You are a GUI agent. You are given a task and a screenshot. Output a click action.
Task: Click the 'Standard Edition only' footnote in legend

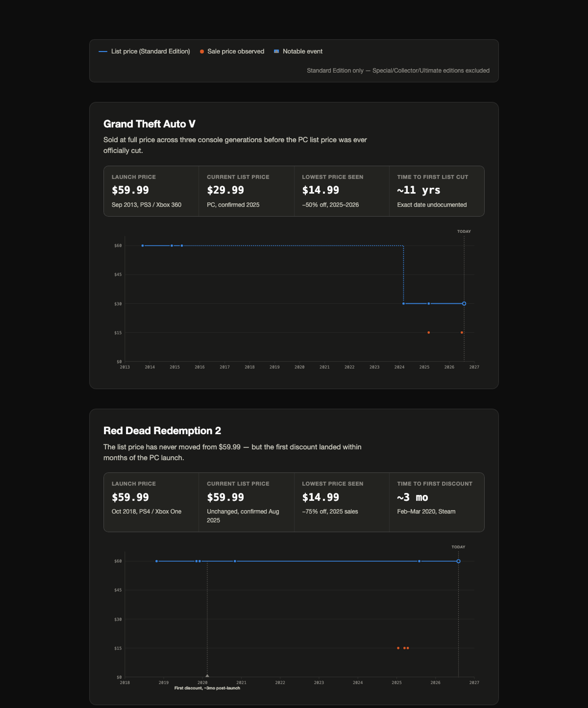click(x=398, y=70)
